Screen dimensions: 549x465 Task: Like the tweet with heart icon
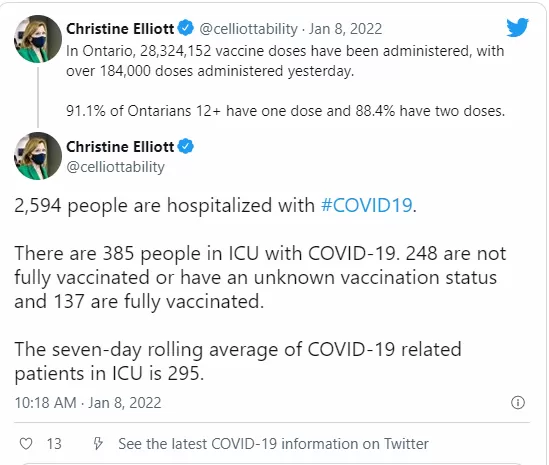click(26, 444)
